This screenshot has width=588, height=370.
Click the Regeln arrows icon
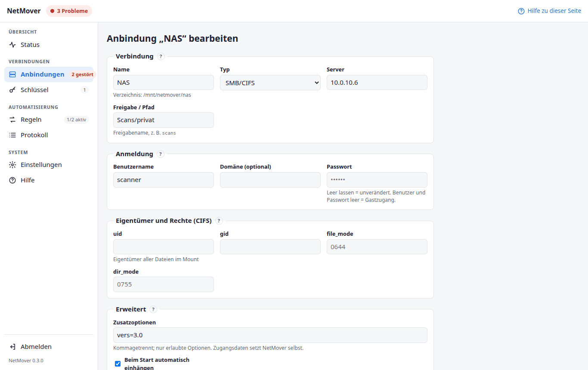(x=12, y=120)
